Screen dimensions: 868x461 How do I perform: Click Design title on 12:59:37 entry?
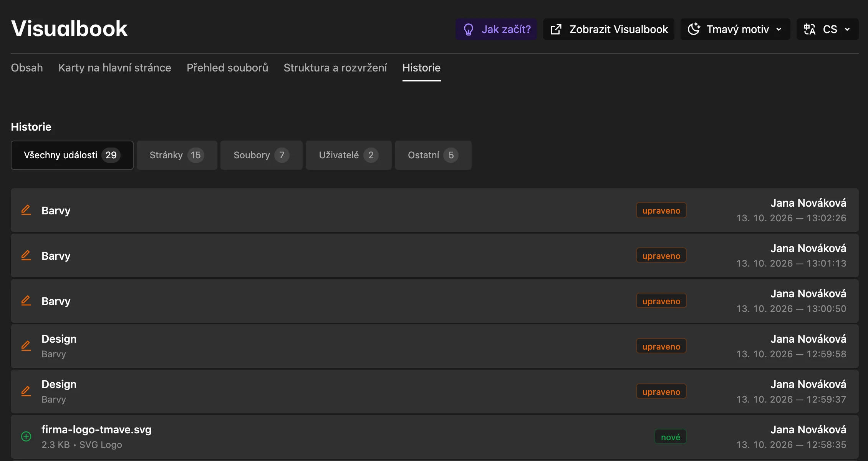click(59, 384)
